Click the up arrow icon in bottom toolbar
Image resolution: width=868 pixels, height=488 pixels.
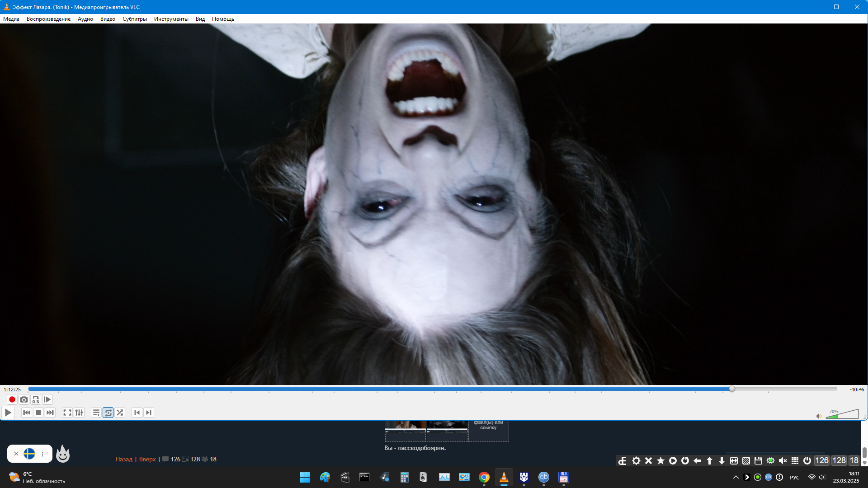pyautogui.click(x=709, y=460)
